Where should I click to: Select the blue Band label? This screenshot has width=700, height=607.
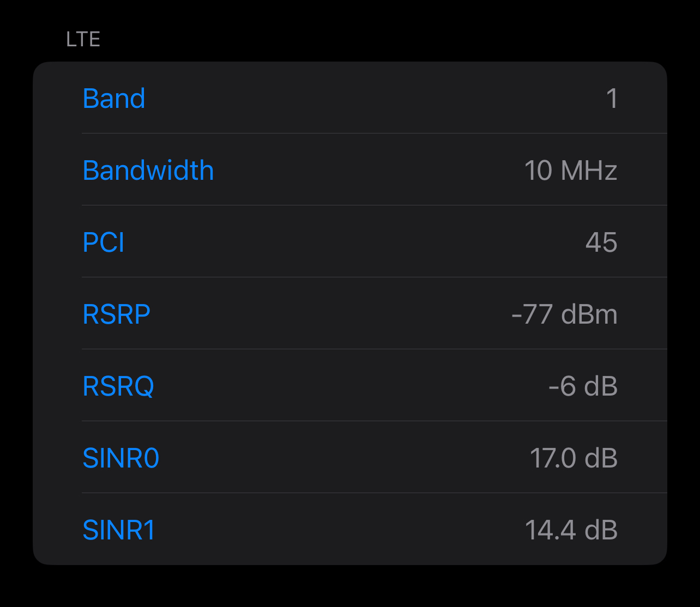point(114,99)
